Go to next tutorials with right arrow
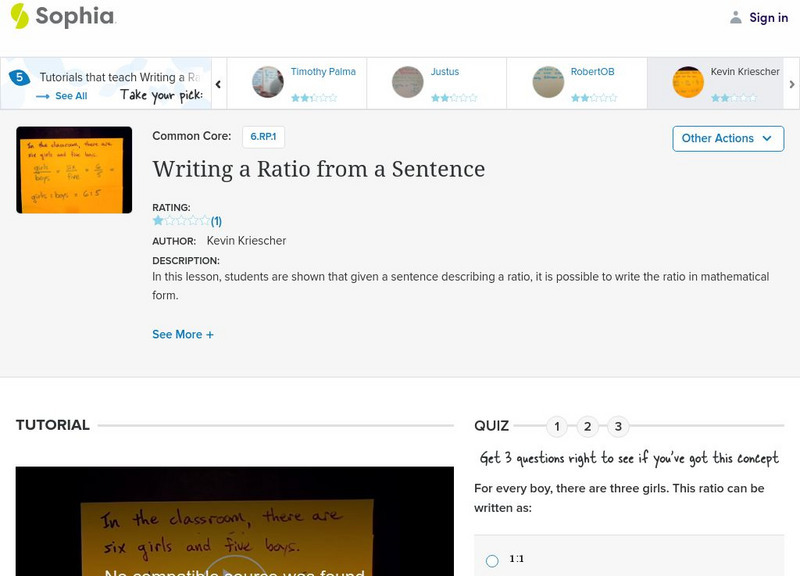This screenshot has height=576, width=800. (792, 84)
